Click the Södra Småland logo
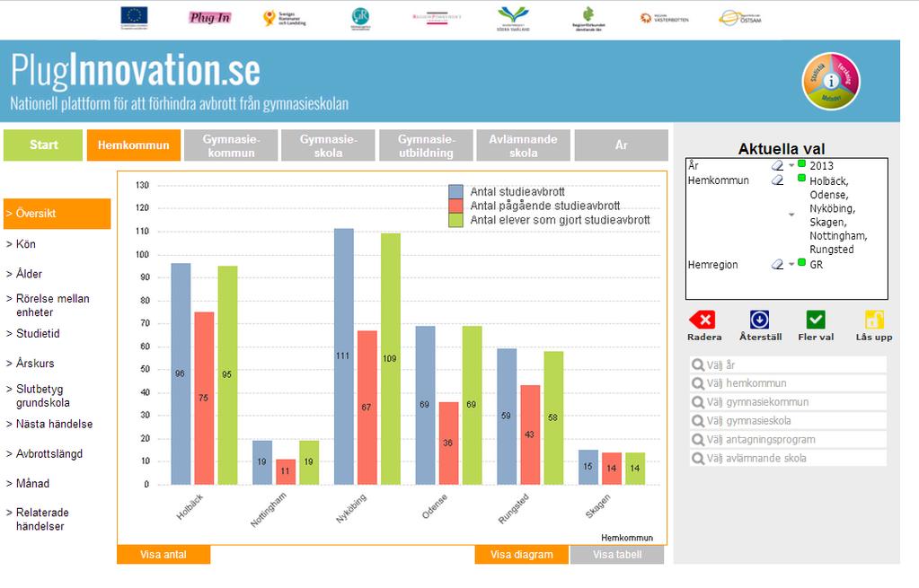Image resolution: width=919 pixels, height=588 pixels. coord(513,19)
